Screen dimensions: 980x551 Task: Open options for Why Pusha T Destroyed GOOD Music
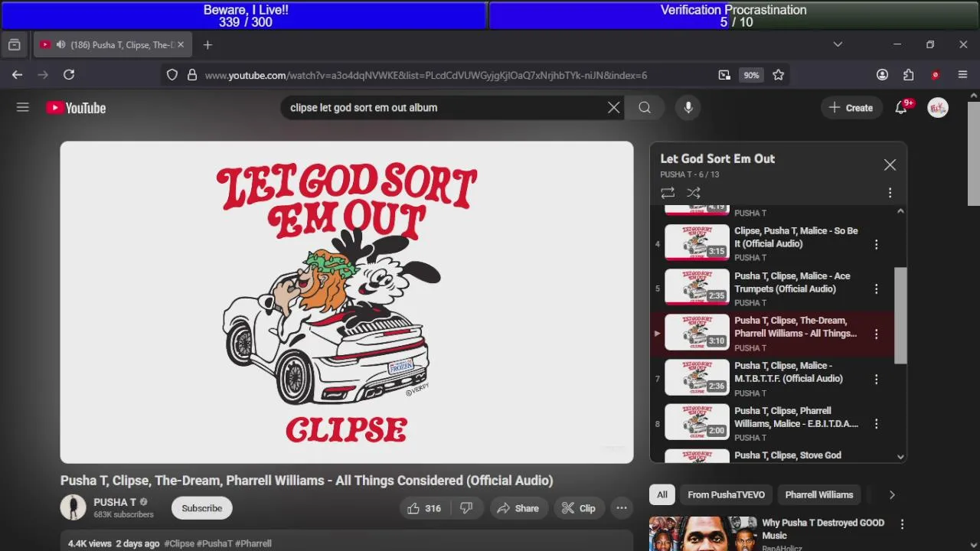(902, 524)
